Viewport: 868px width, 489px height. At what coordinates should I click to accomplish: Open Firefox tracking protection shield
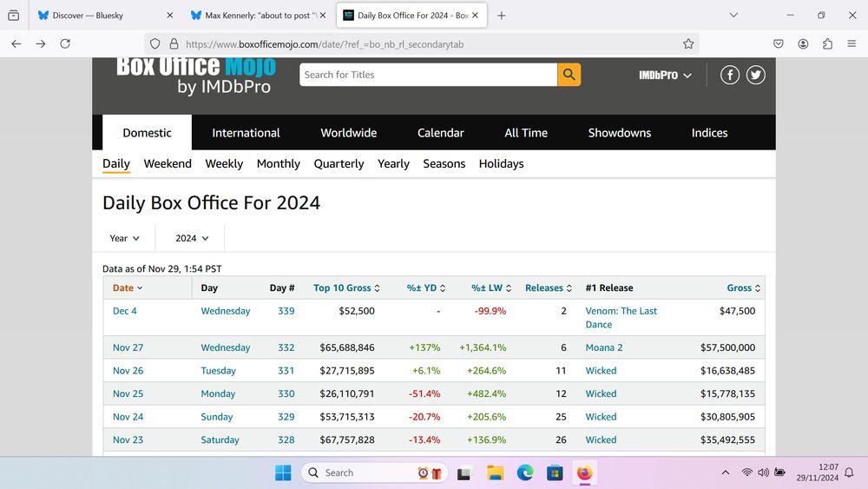(155, 43)
